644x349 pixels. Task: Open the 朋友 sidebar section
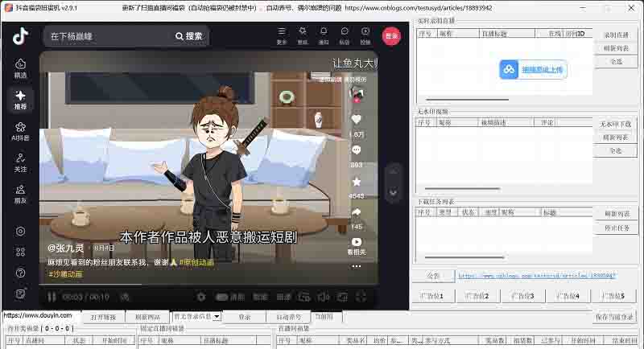click(20, 195)
